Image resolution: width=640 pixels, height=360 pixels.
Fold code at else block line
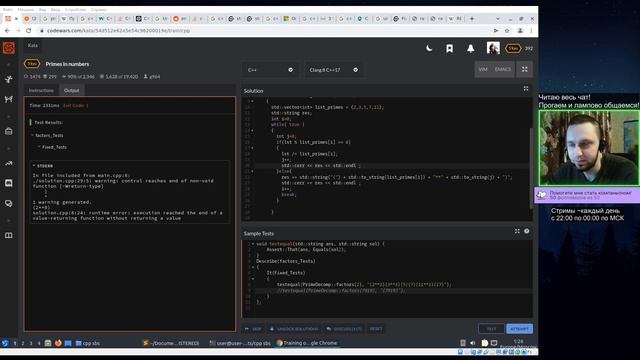point(252,171)
